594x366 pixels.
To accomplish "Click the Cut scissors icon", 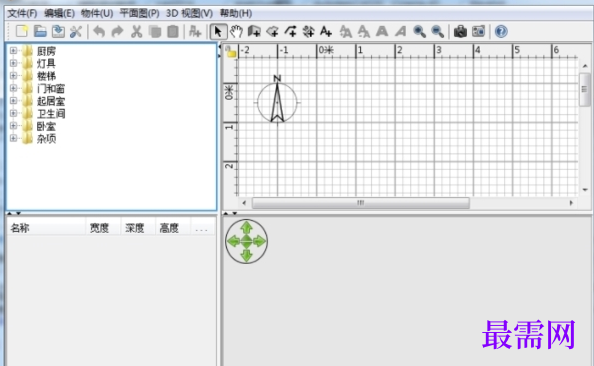I will point(136,31).
